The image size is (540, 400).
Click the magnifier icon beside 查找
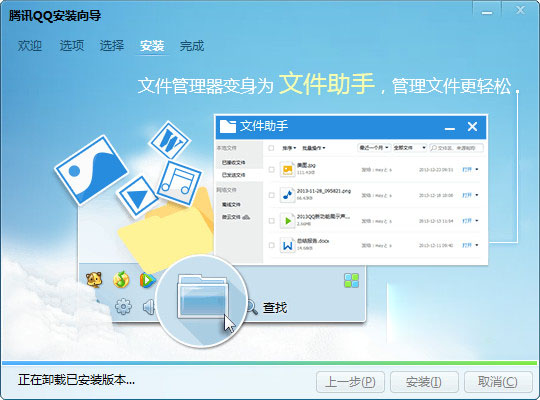252,307
